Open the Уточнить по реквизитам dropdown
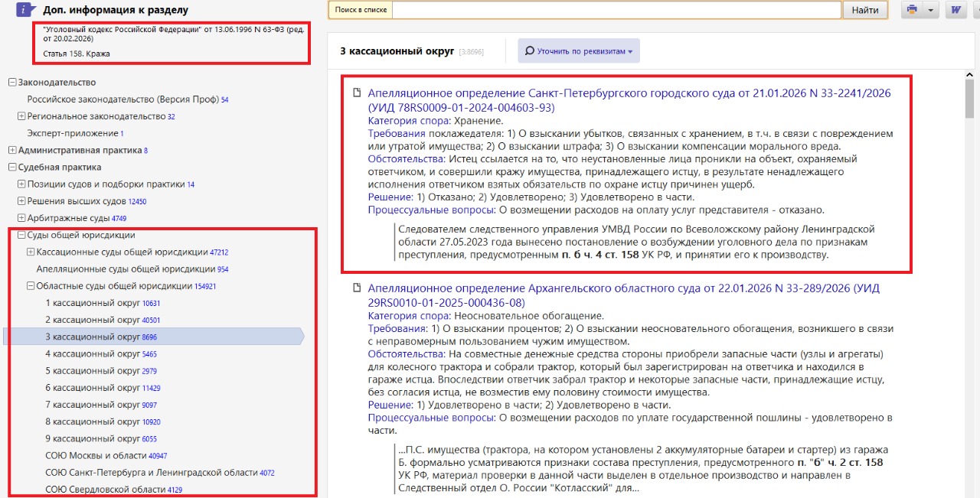The width and height of the screenshot is (980, 498). [x=579, y=51]
